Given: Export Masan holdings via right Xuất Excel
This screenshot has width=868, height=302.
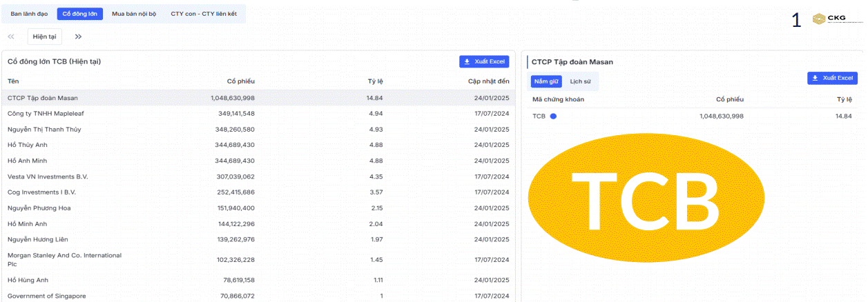Looking at the screenshot, I should (x=832, y=78).
